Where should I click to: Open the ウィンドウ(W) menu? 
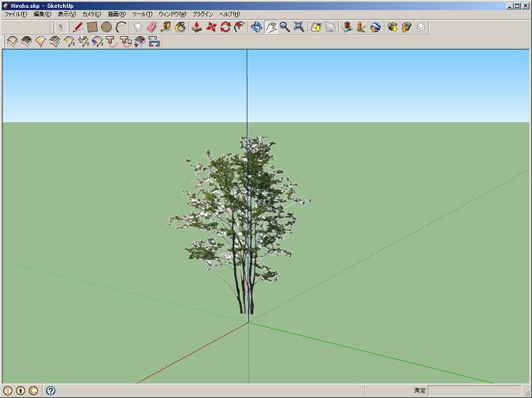pyautogui.click(x=173, y=14)
